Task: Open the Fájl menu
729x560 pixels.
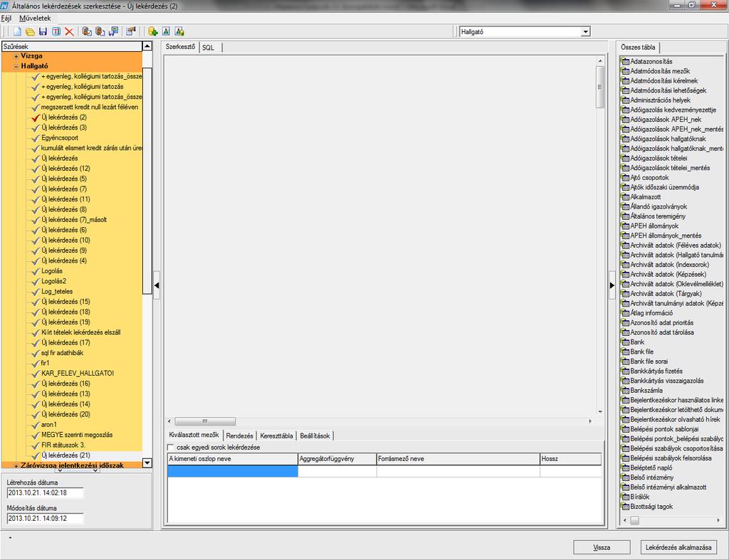Action: [6, 18]
